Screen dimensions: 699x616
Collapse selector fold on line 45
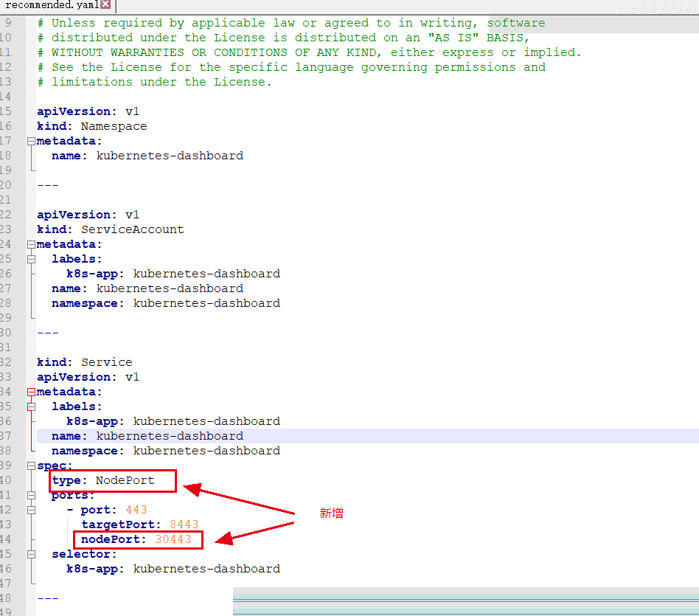[31, 555]
